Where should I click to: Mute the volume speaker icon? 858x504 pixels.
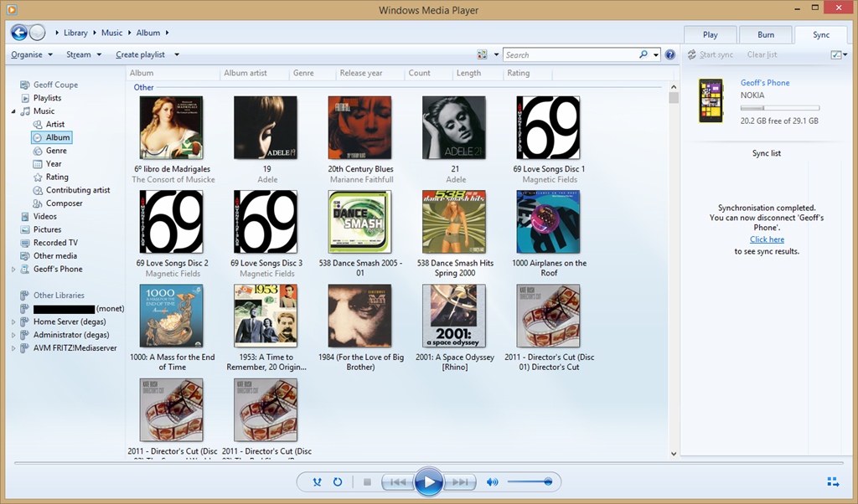(493, 482)
